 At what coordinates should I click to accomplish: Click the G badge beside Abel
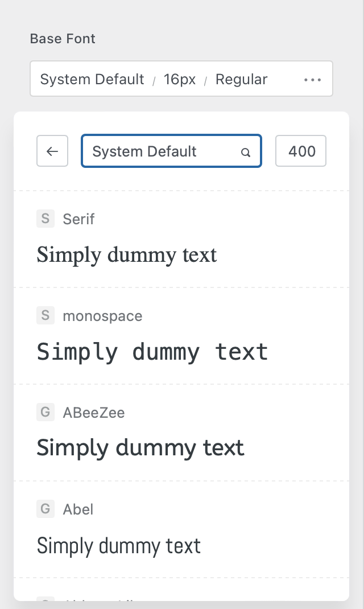[x=45, y=509]
